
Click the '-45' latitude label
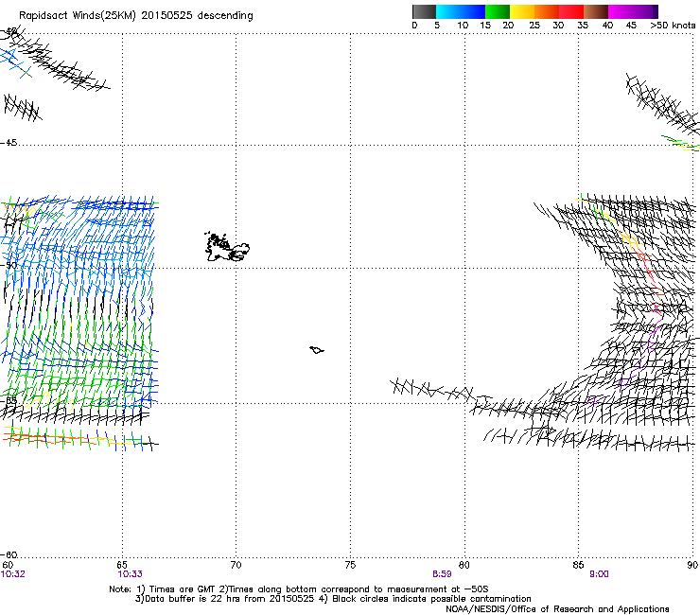[9, 143]
